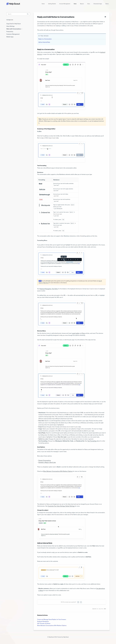Click into the Search docs field
The image size is (116, 644).
(18, 14)
